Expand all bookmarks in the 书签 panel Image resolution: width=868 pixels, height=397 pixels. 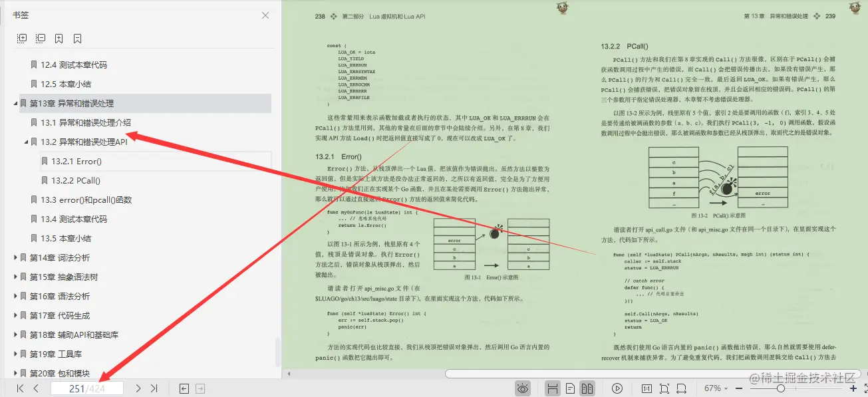coord(21,38)
